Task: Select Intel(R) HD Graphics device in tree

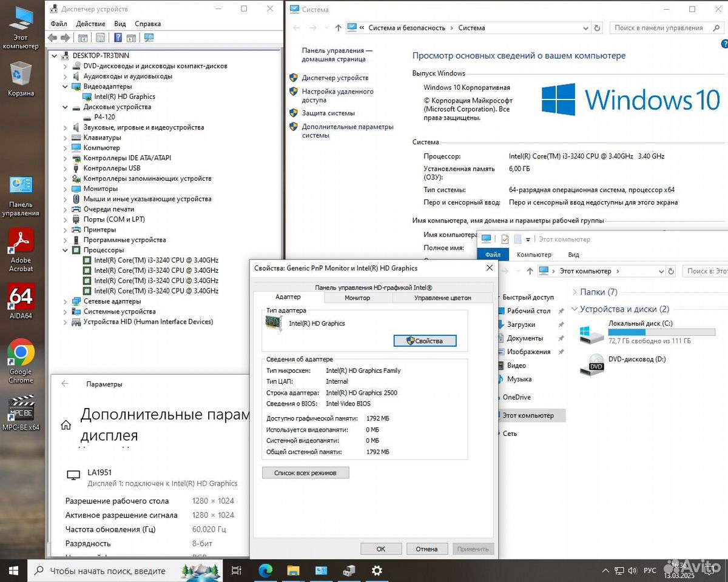Action: (x=124, y=96)
